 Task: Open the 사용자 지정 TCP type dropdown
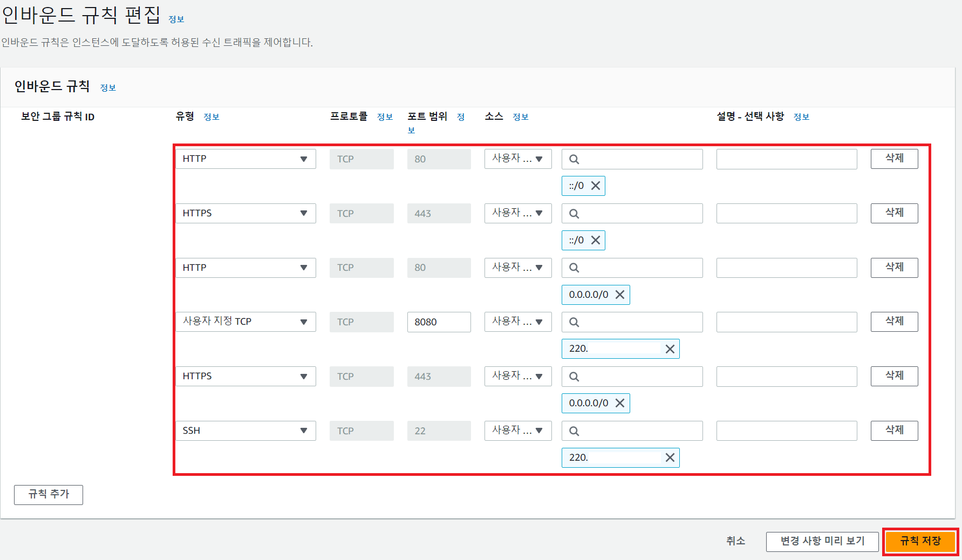click(x=245, y=322)
